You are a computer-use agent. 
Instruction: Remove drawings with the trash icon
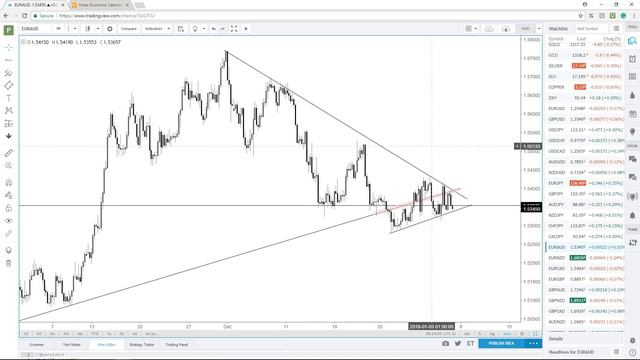(9, 263)
